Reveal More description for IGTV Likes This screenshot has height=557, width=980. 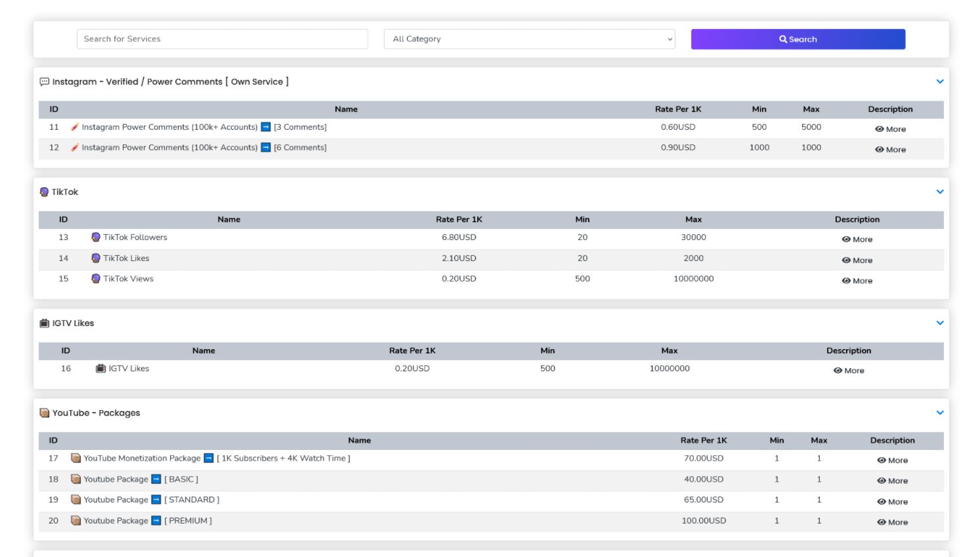click(849, 371)
